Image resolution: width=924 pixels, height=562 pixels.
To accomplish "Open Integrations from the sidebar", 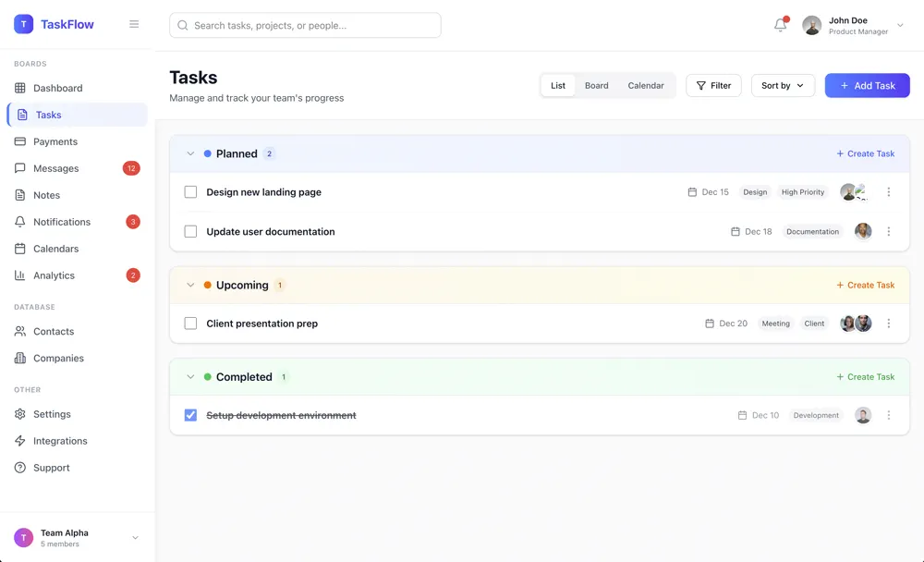I will click(60, 441).
